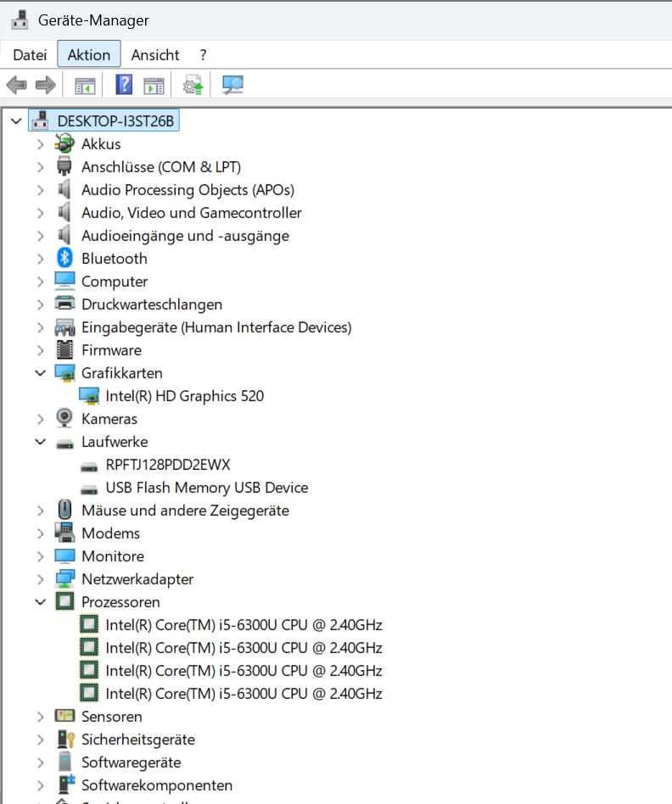
Task: Select USB Flash Memory USB Device
Action: (207, 487)
